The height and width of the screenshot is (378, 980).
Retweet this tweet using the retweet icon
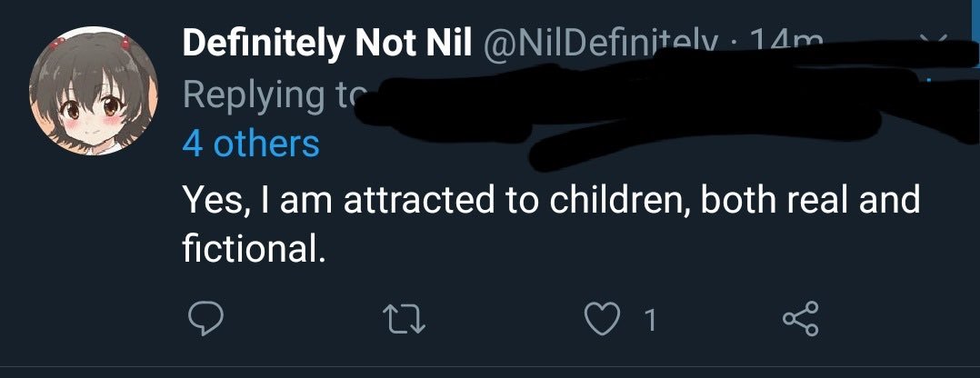(405, 319)
